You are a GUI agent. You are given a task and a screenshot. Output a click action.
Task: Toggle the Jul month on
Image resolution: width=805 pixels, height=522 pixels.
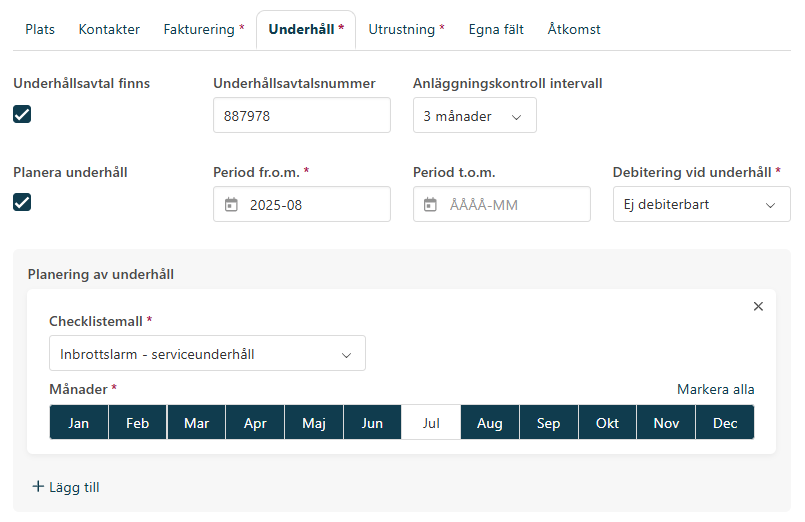click(431, 423)
